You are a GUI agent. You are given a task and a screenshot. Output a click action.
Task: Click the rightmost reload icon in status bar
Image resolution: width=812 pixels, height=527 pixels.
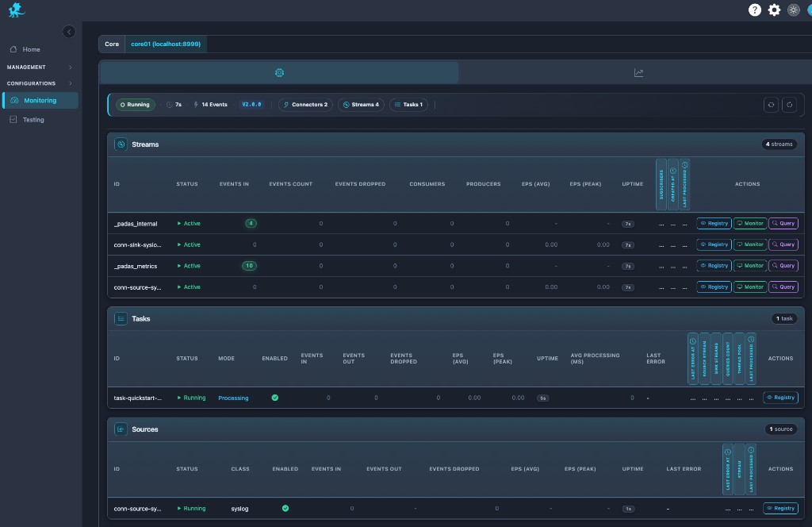tap(789, 105)
